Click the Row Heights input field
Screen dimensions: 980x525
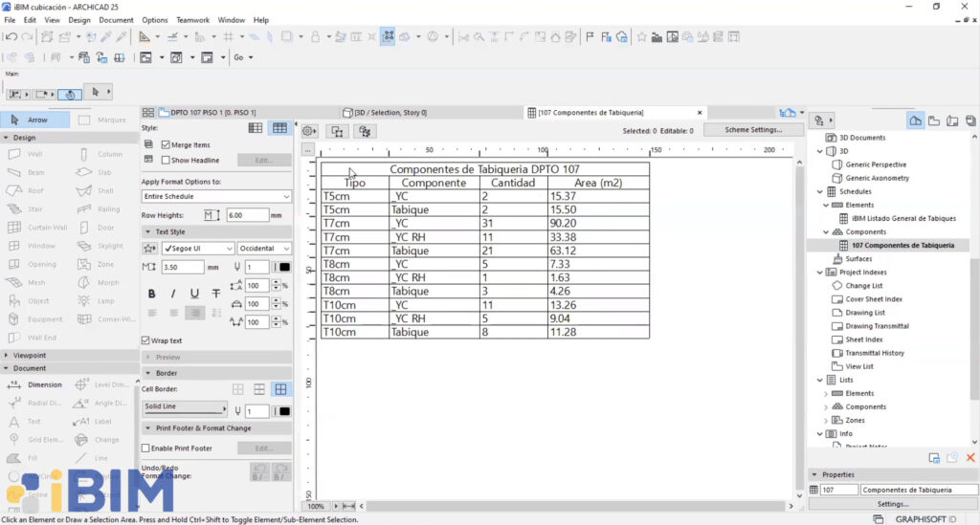pyautogui.click(x=247, y=215)
